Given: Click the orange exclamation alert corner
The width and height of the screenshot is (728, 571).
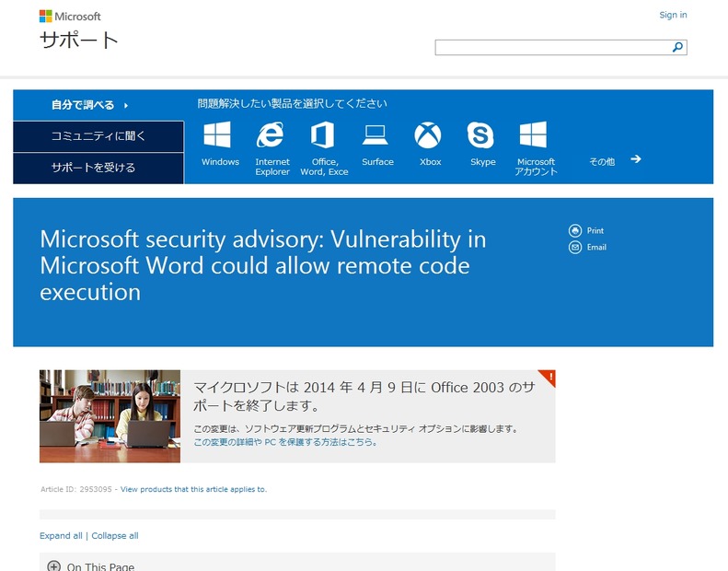Looking at the screenshot, I should pyautogui.click(x=548, y=378).
